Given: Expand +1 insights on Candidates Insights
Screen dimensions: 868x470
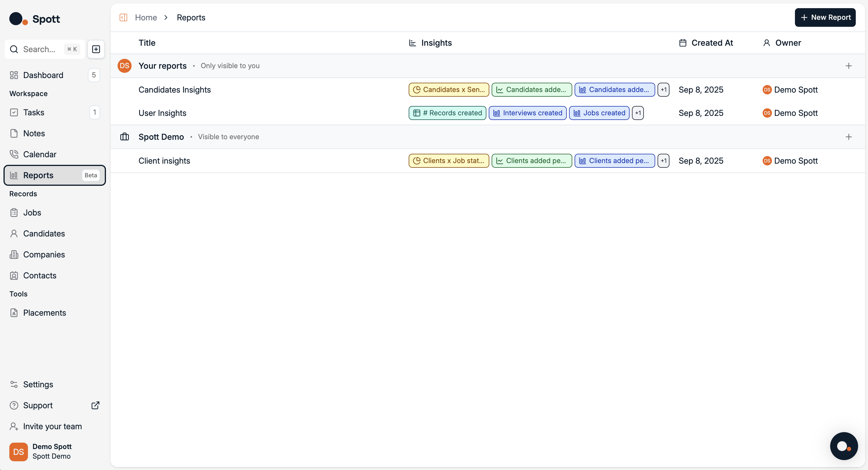Looking at the screenshot, I should (x=663, y=90).
